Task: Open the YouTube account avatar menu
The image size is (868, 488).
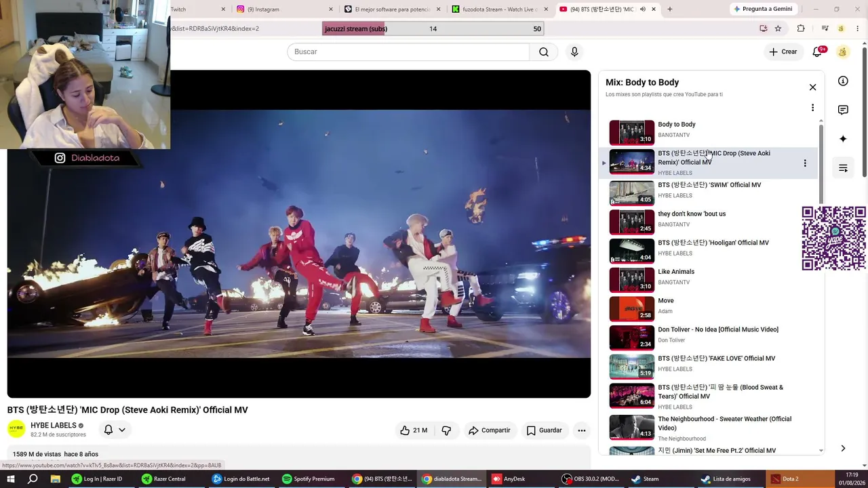Action: pyautogui.click(x=843, y=52)
